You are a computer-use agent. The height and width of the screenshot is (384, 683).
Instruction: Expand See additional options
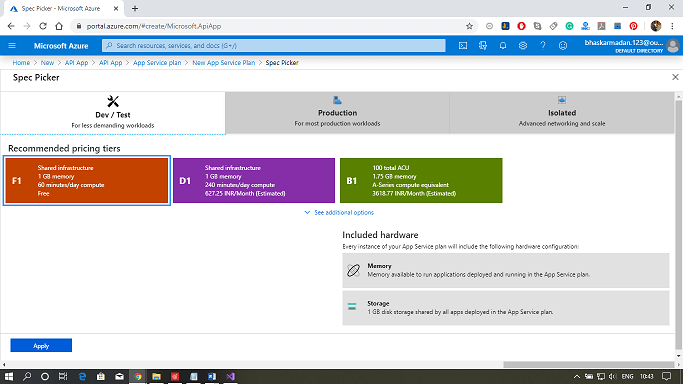click(339, 212)
